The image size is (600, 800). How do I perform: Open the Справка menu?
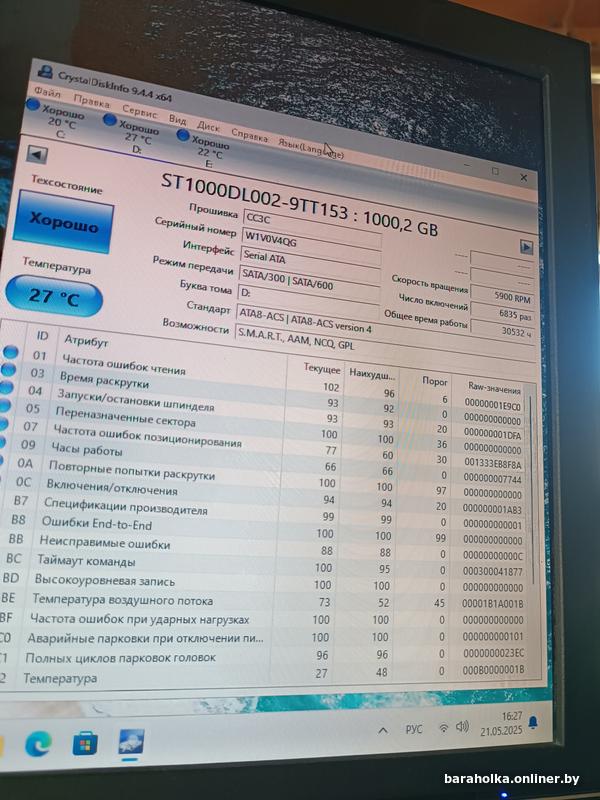pyautogui.click(x=249, y=135)
